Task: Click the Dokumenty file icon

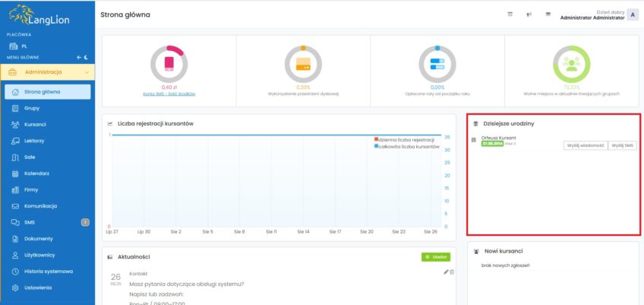Action: pyautogui.click(x=16, y=239)
